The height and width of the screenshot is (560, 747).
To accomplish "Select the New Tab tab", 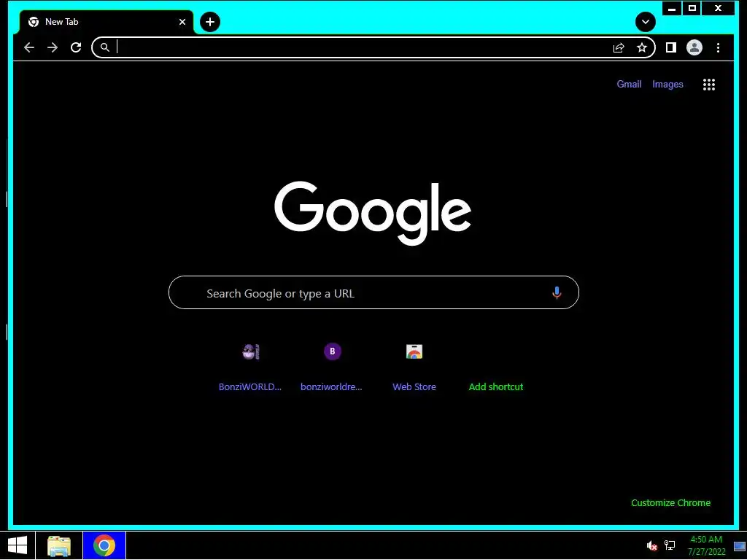I will (106, 22).
